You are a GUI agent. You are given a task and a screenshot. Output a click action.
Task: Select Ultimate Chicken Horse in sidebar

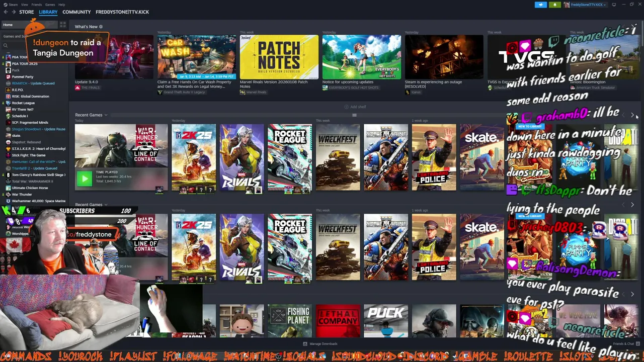30,188
